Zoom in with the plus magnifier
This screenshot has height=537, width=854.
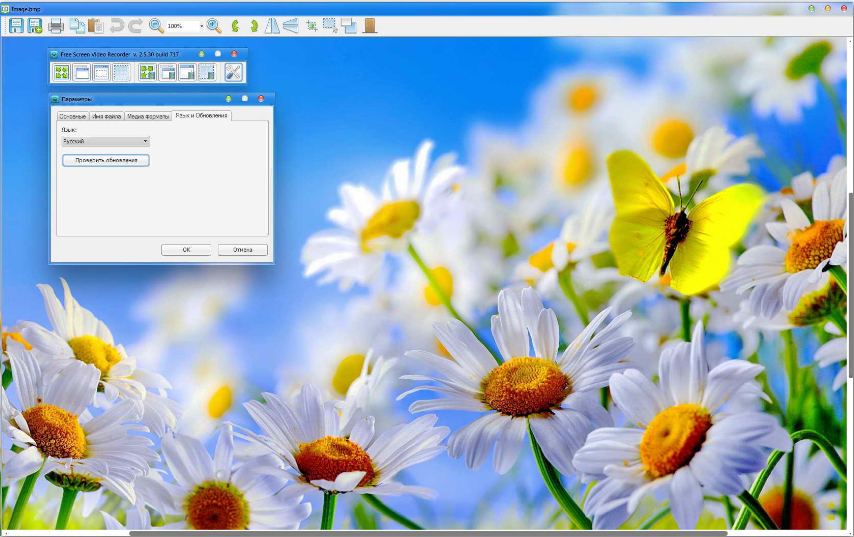click(x=214, y=25)
